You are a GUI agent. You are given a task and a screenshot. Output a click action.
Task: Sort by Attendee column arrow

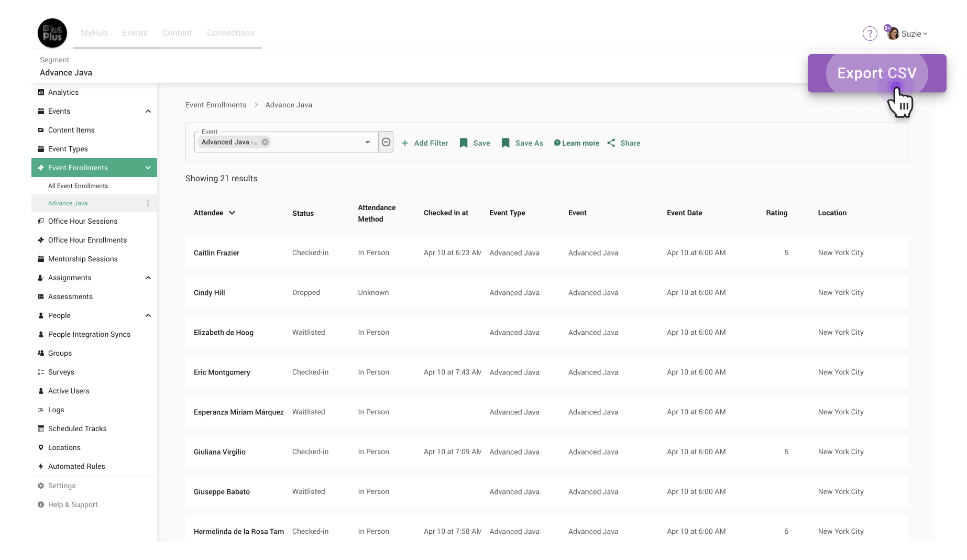point(232,213)
